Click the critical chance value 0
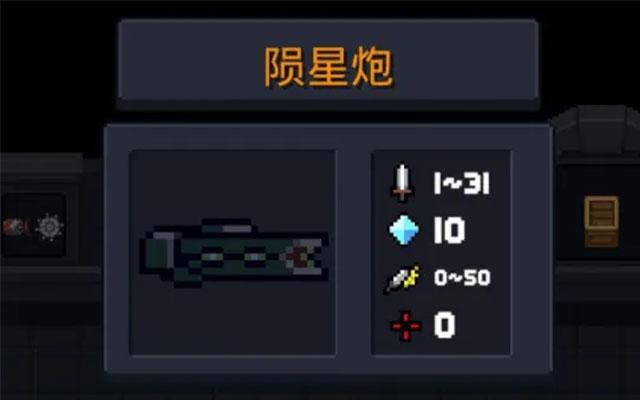 (x=444, y=325)
